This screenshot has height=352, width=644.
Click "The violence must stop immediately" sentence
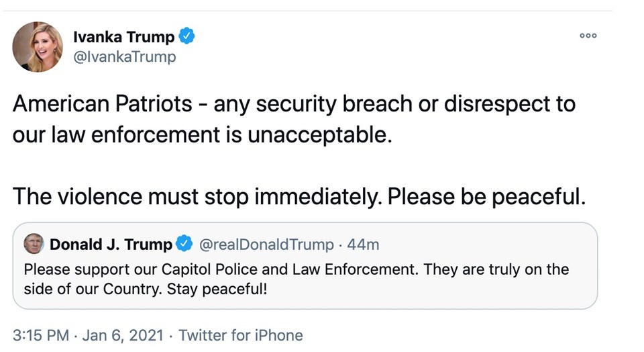click(197, 196)
